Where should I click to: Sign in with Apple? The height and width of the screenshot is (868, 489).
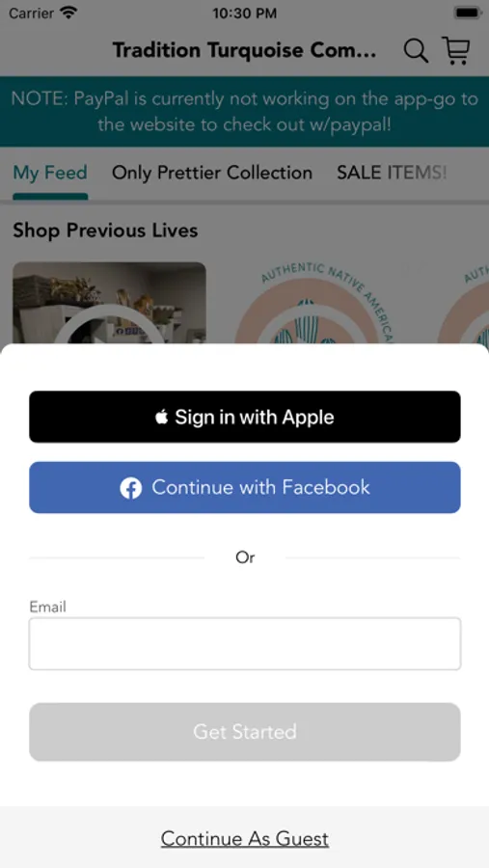pos(245,417)
